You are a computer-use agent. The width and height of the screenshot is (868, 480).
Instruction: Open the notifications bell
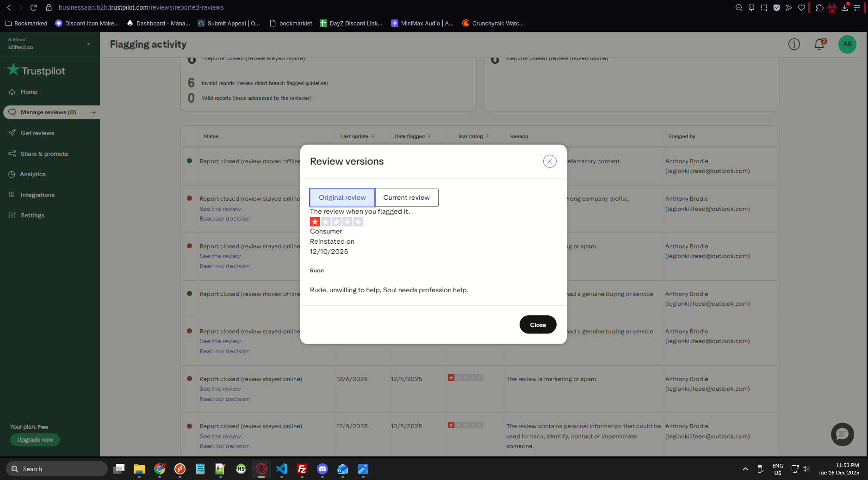click(x=819, y=44)
